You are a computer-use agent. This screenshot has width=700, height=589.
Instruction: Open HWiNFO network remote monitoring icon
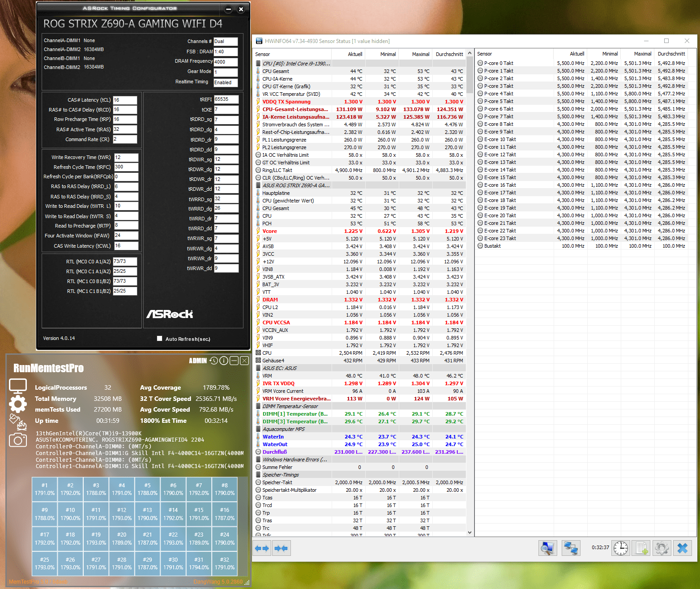coord(571,548)
